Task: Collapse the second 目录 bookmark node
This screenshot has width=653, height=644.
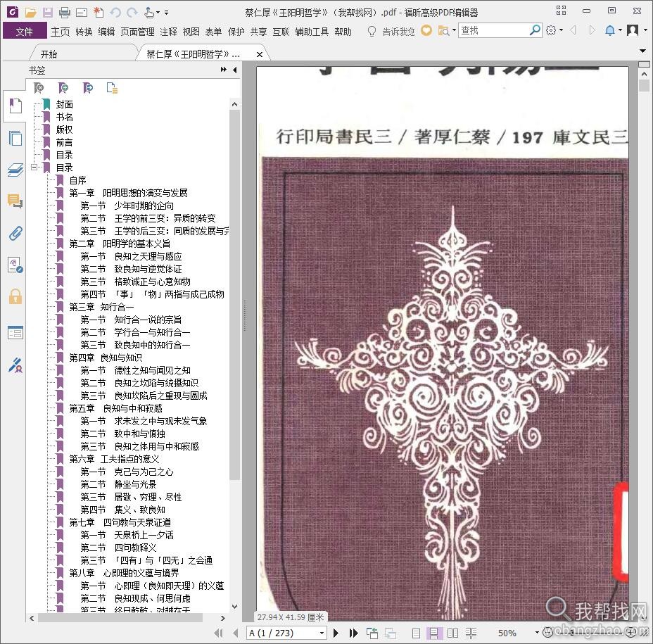Action: pos(34,168)
